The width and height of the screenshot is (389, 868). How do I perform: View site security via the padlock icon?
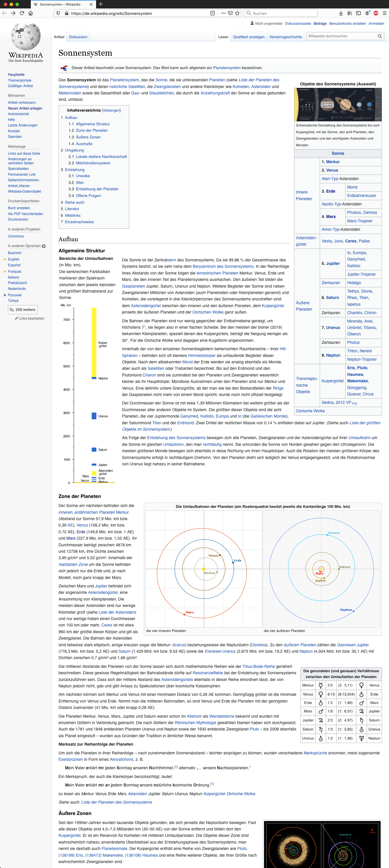(67, 13)
